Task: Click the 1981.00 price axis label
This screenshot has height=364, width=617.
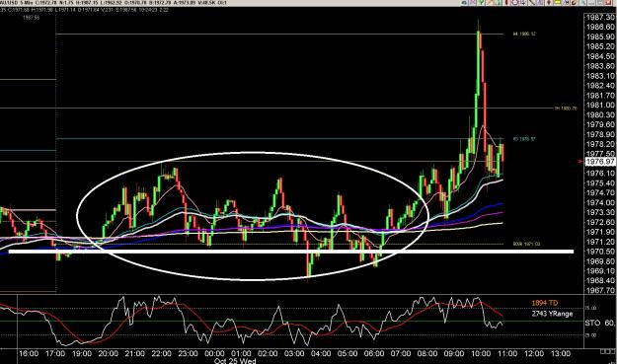Action: coord(600,106)
